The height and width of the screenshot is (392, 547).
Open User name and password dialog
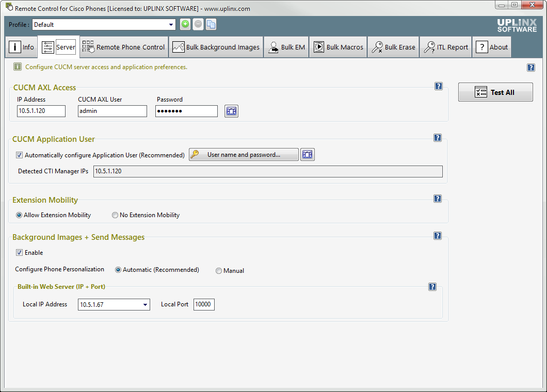pyautogui.click(x=244, y=155)
